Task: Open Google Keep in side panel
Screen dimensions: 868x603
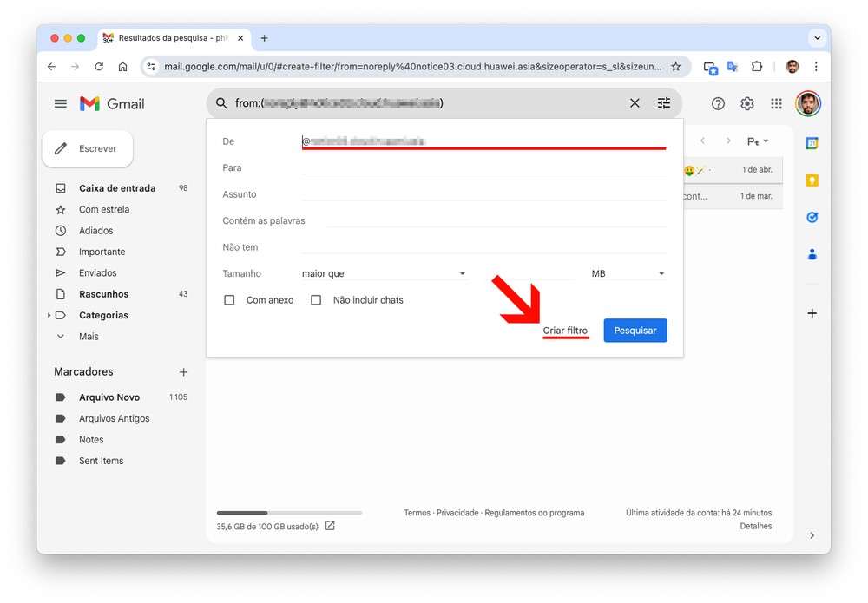Action: coord(812,180)
